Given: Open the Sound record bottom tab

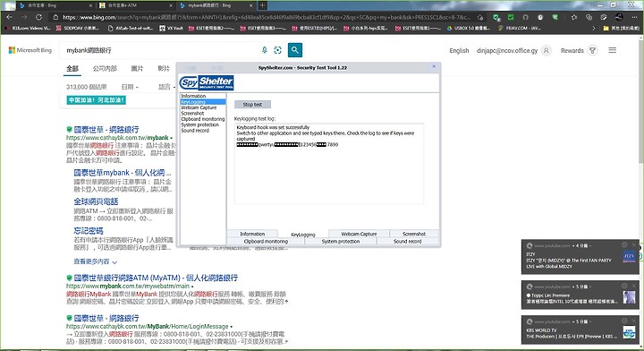Looking at the screenshot, I should coord(408,241).
